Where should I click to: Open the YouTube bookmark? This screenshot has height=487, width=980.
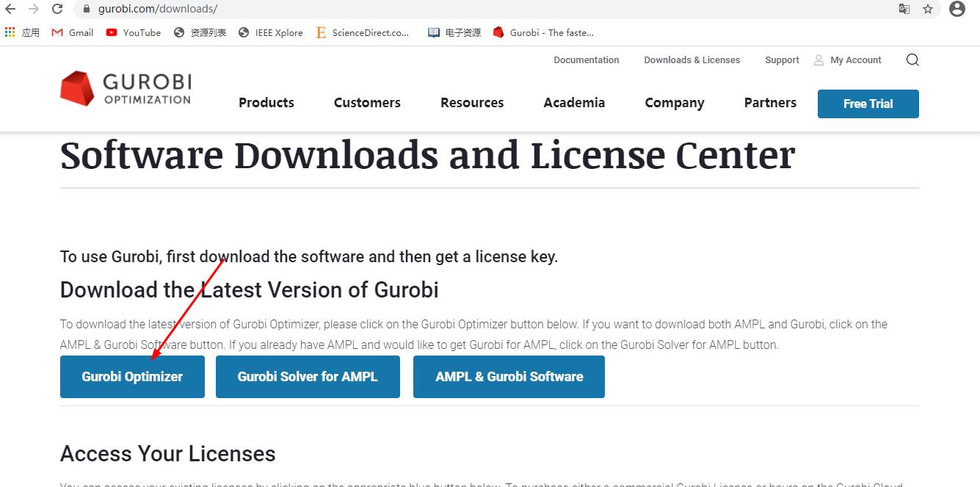[133, 32]
